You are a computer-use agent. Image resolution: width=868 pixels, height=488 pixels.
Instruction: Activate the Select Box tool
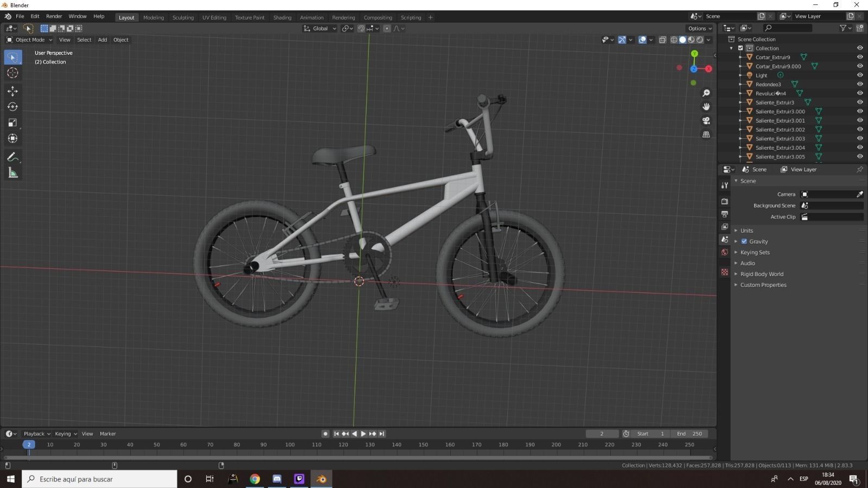click(x=13, y=57)
